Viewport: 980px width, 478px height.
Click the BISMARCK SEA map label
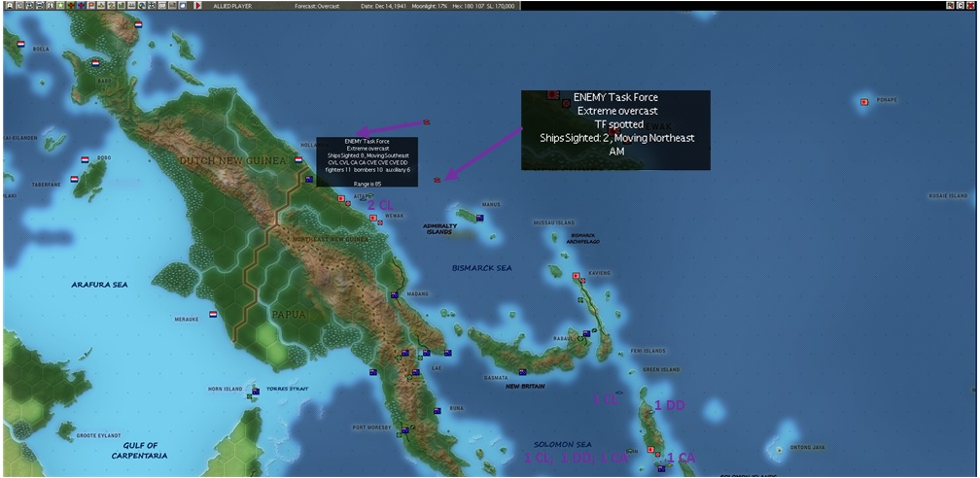[482, 268]
